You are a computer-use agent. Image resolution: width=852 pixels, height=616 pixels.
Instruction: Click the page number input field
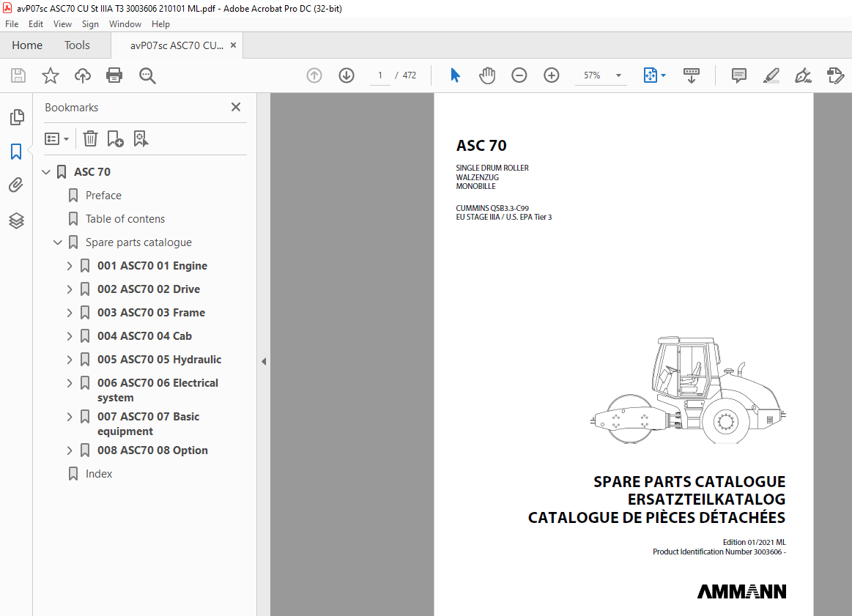coord(379,75)
